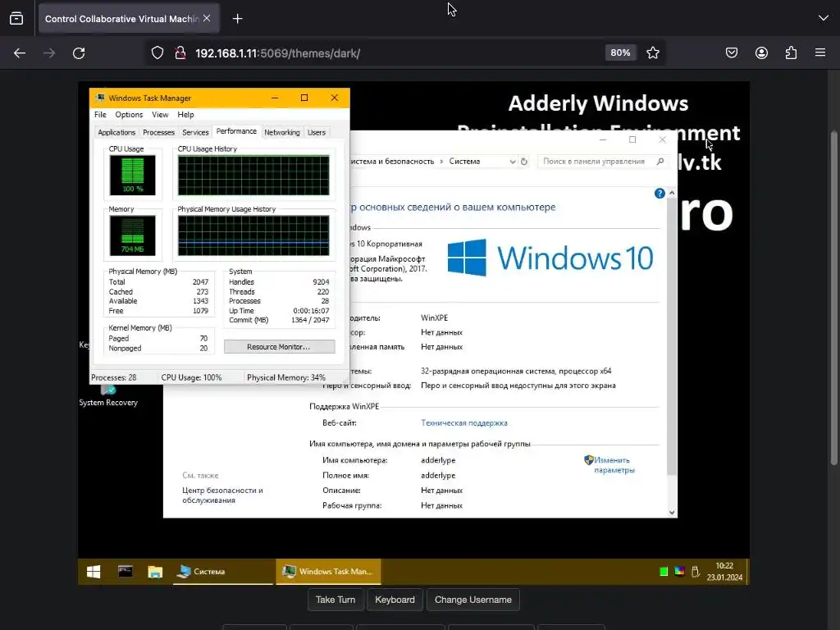This screenshot has height=630, width=840.
Task: Go back to previous page
Action: (x=20, y=53)
